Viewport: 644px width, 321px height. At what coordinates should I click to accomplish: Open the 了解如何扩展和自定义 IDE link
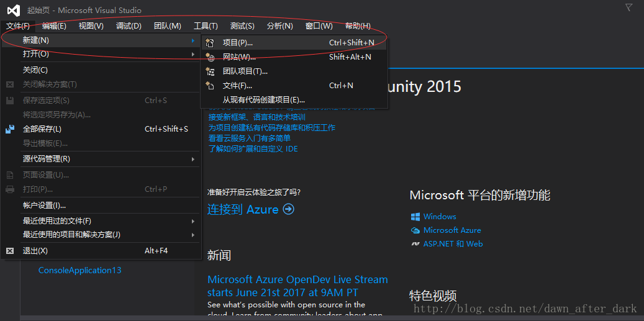pos(253,148)
